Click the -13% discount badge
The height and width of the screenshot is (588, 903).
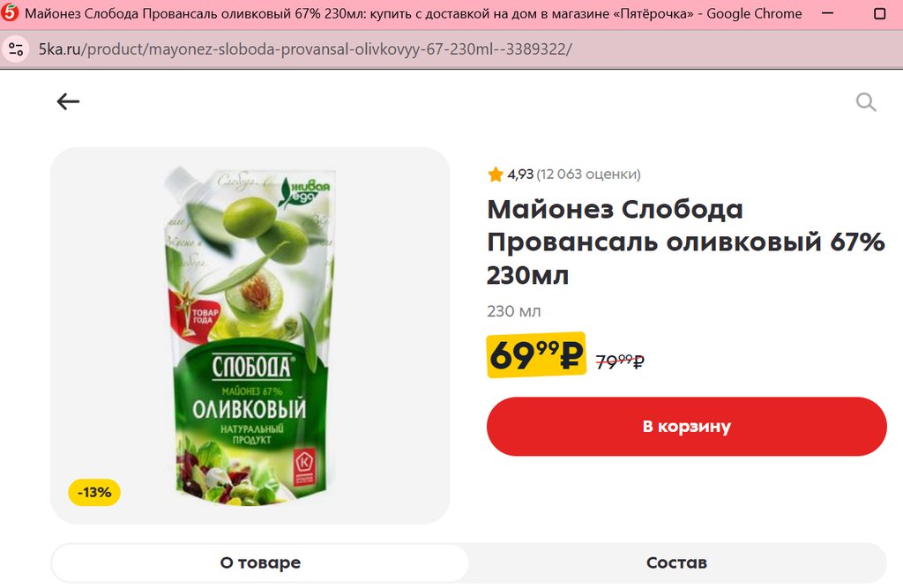pyautogui.click(x=94, y=493)
